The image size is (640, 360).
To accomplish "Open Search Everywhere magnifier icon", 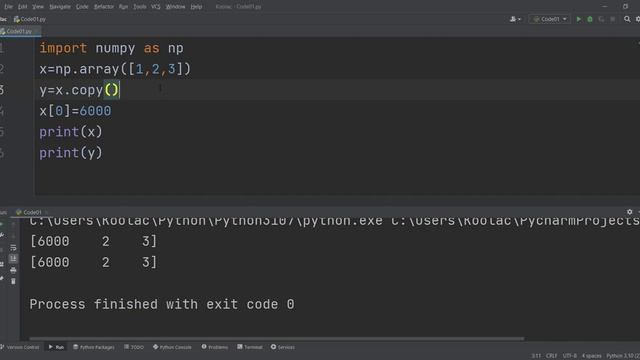I will pos(627,19).
